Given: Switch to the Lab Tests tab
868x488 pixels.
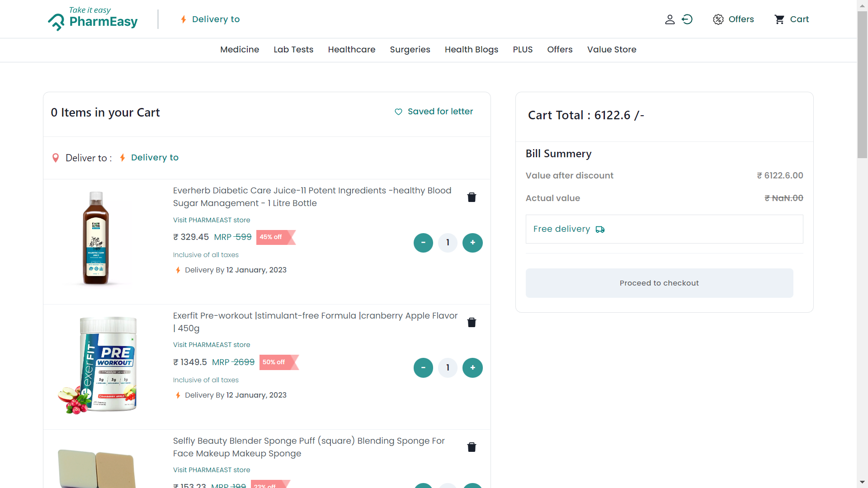Looking at the screenshot, I should (x=293, y=50).
